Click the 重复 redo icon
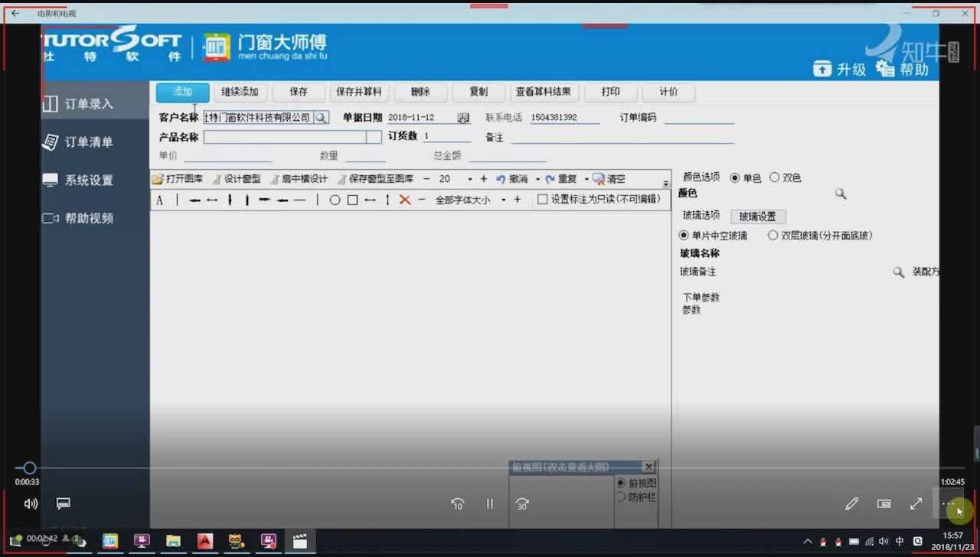Viewport: 980px width, 557px height. click(550, 179)
